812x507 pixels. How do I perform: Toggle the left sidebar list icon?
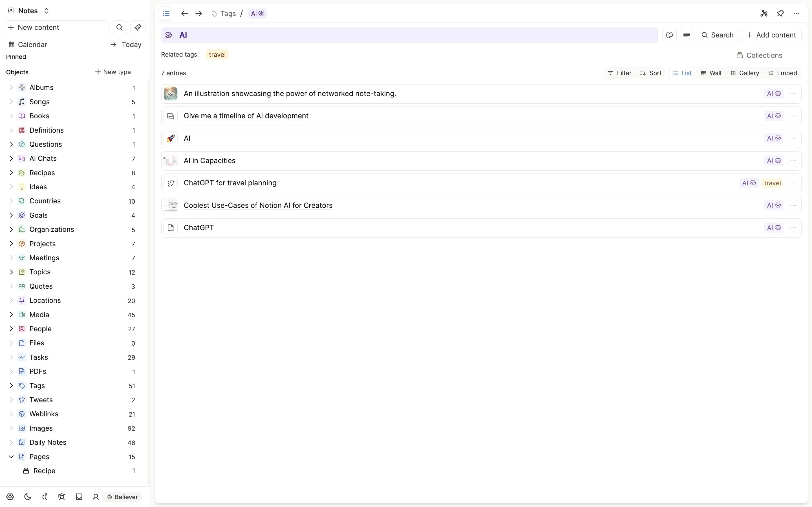tap(166, 14)
